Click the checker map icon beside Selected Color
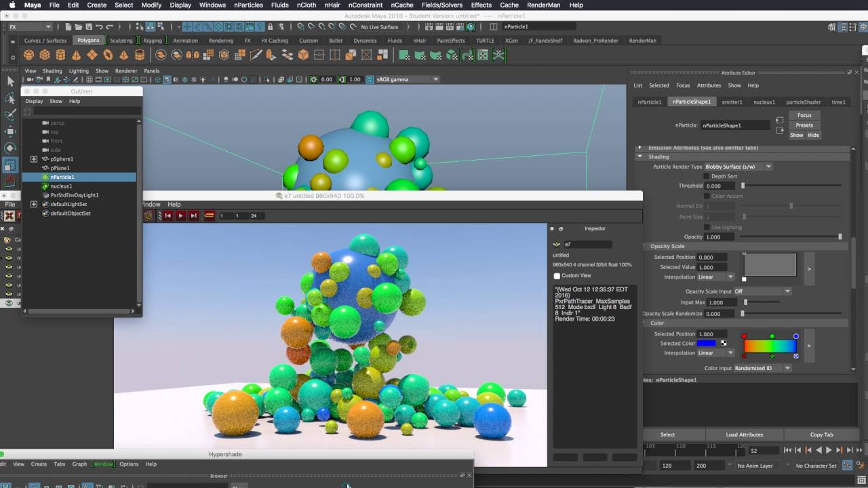The height and width of the screenshot is (488, 868). pyautogui.click(x=724, y=344)
